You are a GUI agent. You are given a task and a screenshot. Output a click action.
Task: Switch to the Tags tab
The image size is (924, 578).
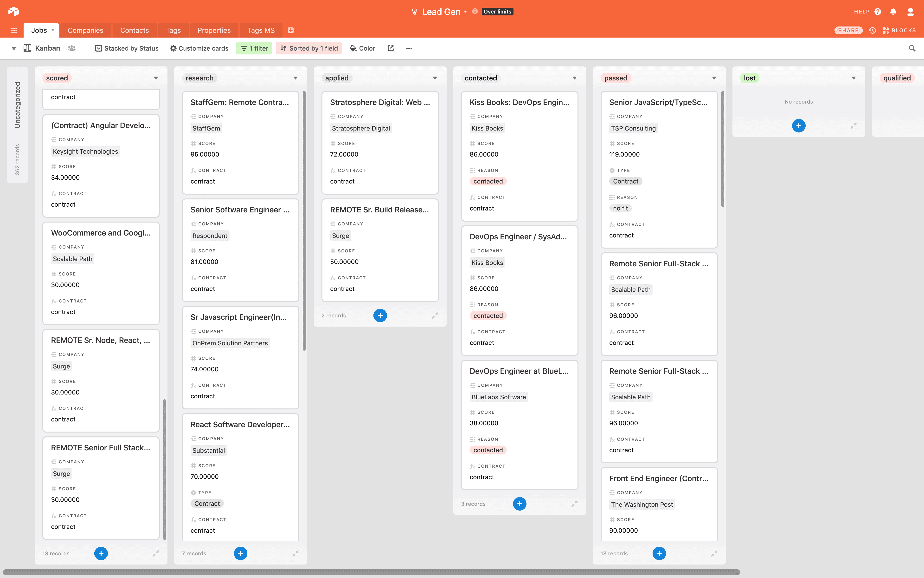[173, 30]
